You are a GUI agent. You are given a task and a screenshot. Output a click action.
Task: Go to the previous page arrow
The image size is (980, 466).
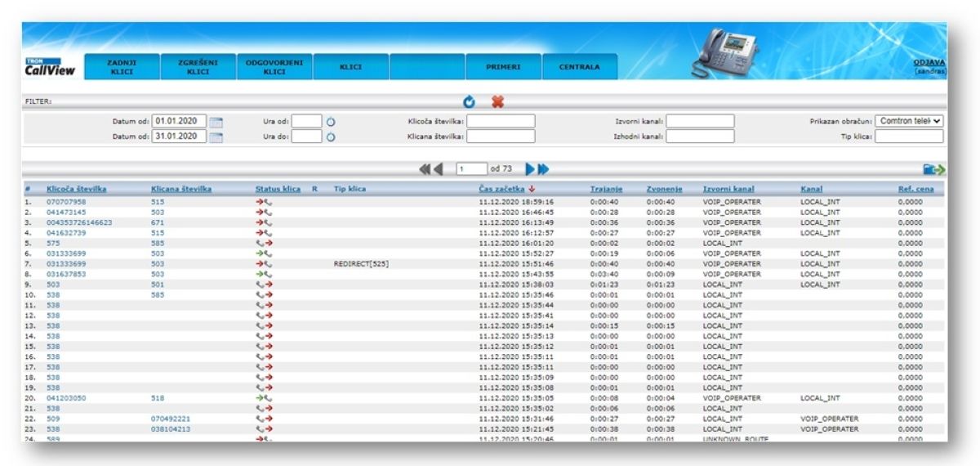click(x=439, y=169)
